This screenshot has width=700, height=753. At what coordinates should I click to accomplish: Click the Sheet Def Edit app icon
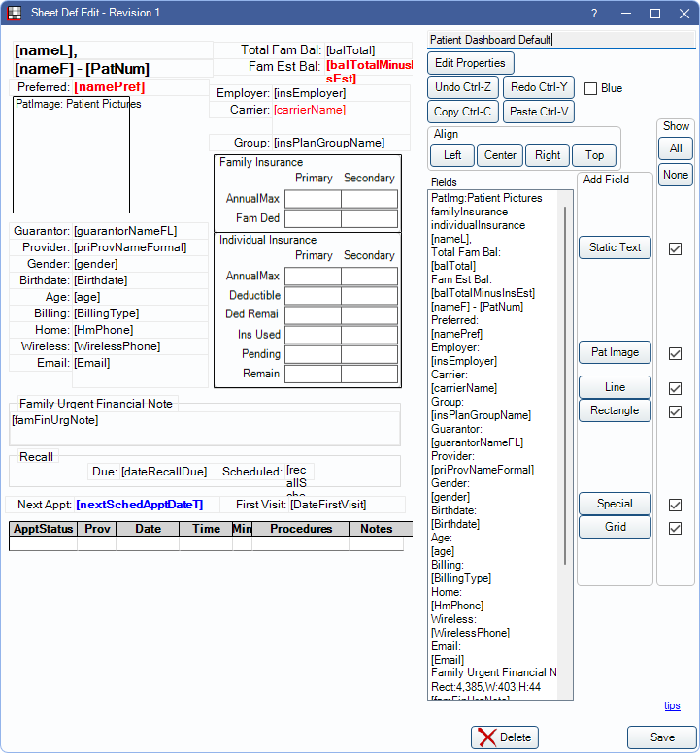(x=14, y=13)
